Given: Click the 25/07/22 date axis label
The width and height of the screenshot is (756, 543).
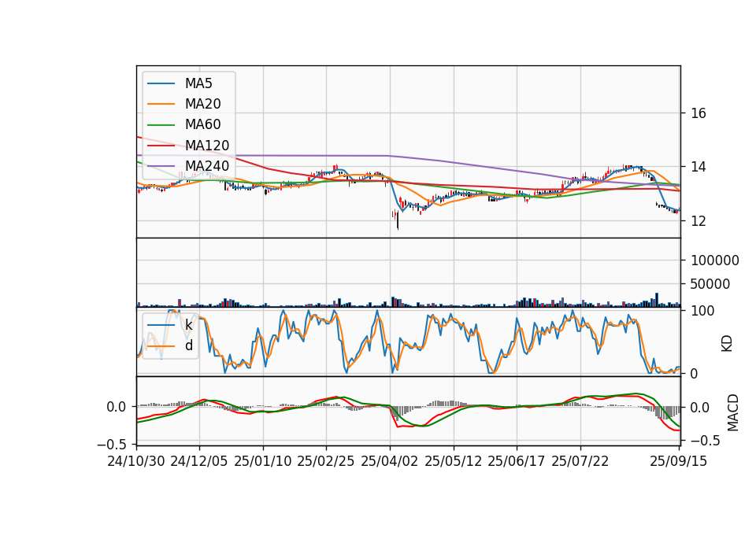Looking at the screenshot, I should [580, 461].
